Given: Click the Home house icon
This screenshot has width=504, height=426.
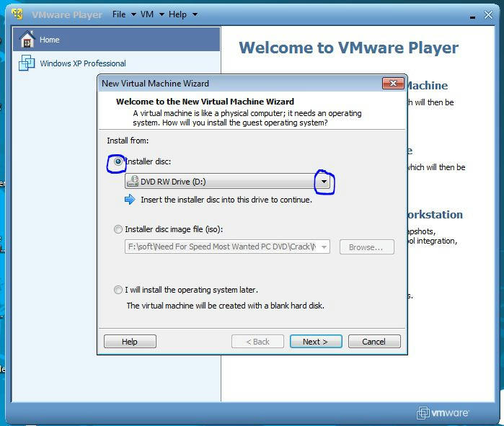Looking at the screenshot, I should pos(27,39).
